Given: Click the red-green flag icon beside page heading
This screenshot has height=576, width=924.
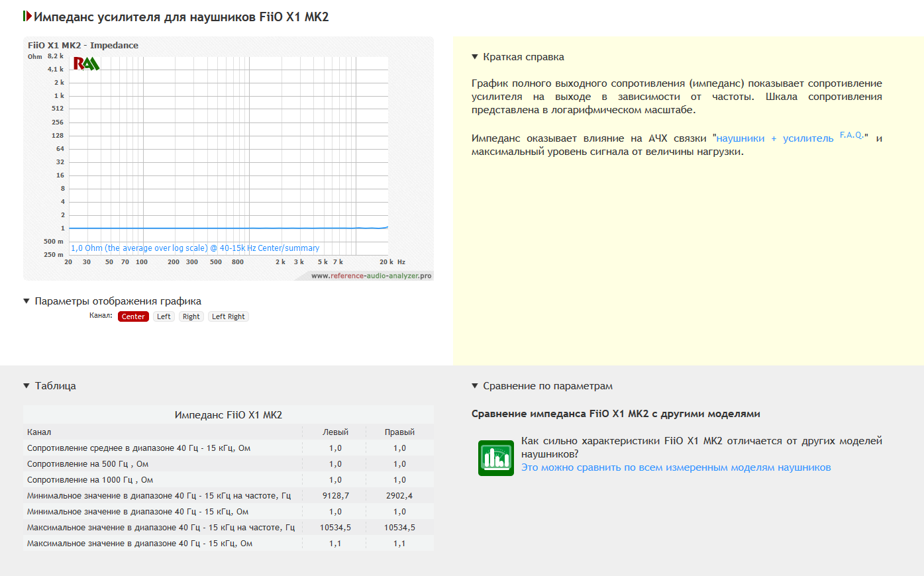Looking at the screenshot, I should [x=27, y=16].
